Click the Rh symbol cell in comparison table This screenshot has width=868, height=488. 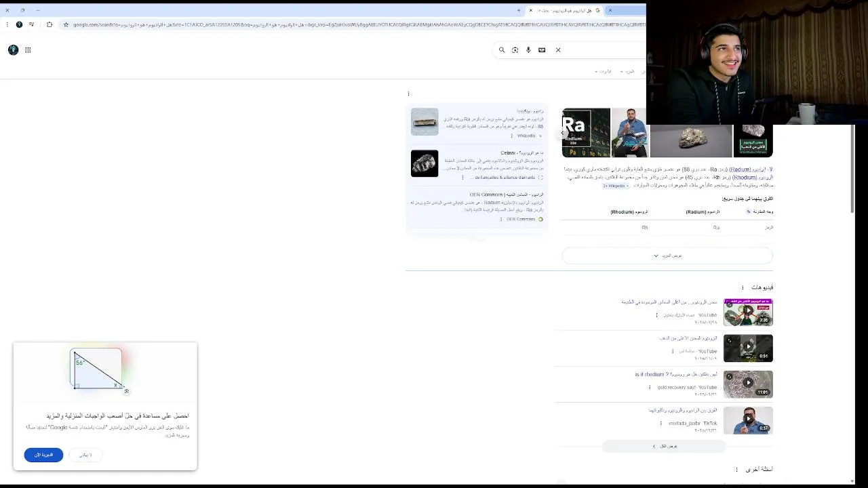645,228
